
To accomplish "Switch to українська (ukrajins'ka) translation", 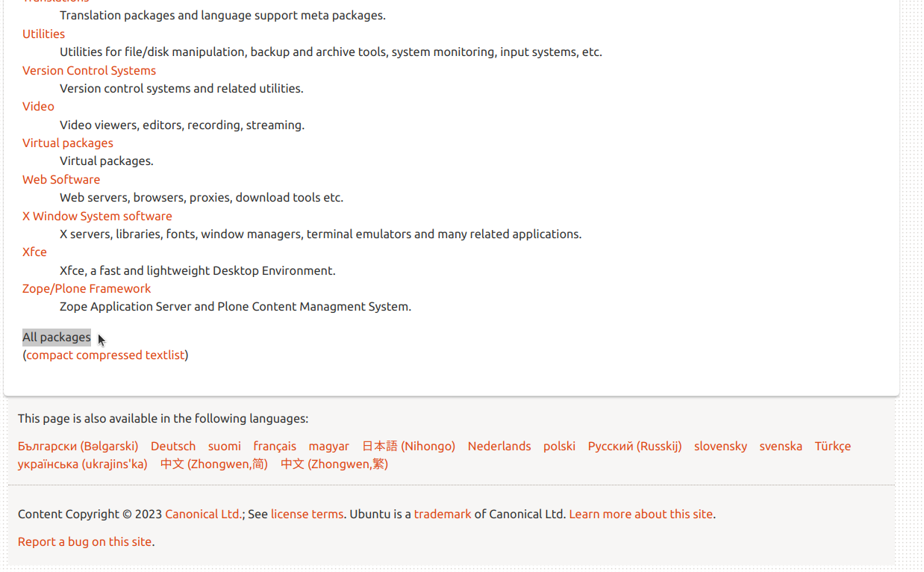I will [83, 464].
